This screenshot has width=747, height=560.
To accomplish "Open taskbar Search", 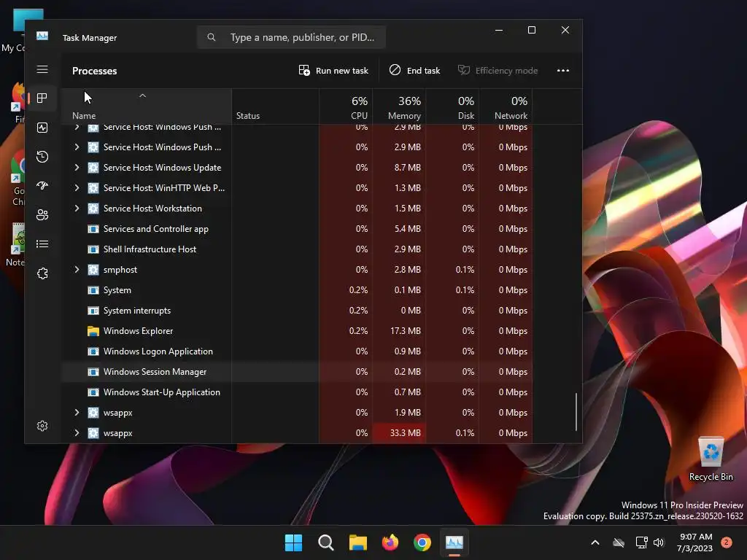I will (326, 542).
